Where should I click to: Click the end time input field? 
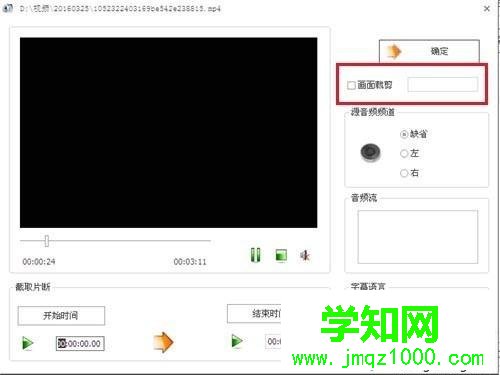pos(273,341)
